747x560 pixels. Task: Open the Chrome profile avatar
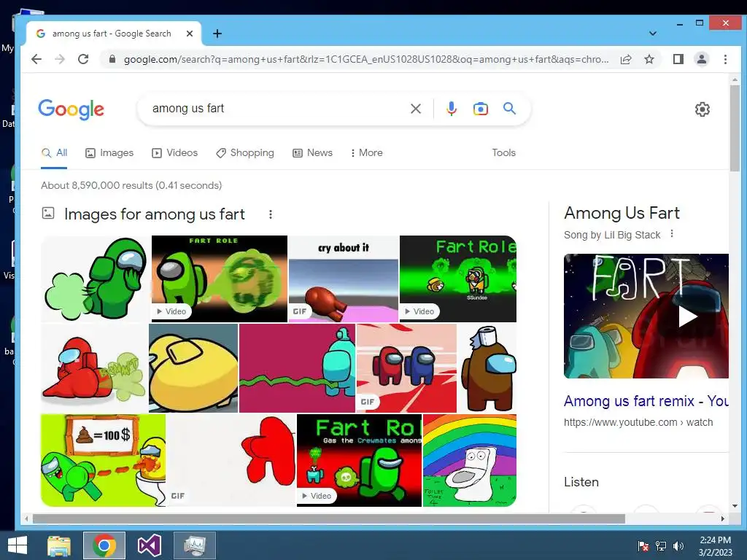coord(702,59)
